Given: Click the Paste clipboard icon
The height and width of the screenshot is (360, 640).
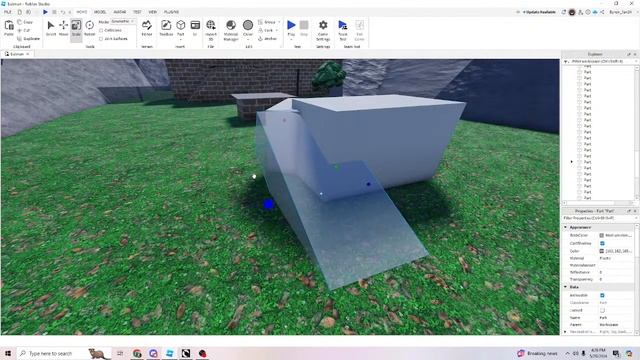Looking at the screenshot, I should click(9, 28).
